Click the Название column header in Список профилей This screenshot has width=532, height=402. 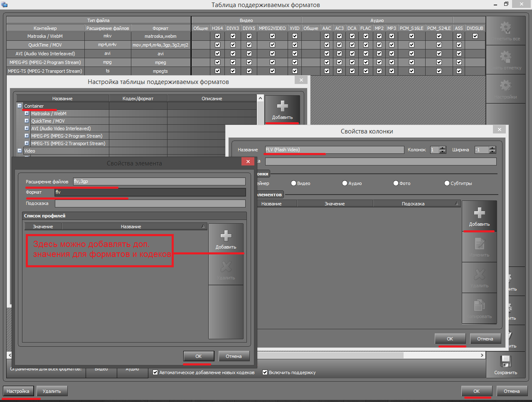131,227
